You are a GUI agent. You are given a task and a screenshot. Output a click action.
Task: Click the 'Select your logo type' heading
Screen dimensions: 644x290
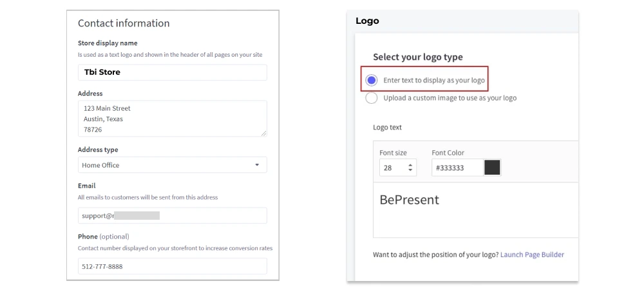click(x=417, y=57)
